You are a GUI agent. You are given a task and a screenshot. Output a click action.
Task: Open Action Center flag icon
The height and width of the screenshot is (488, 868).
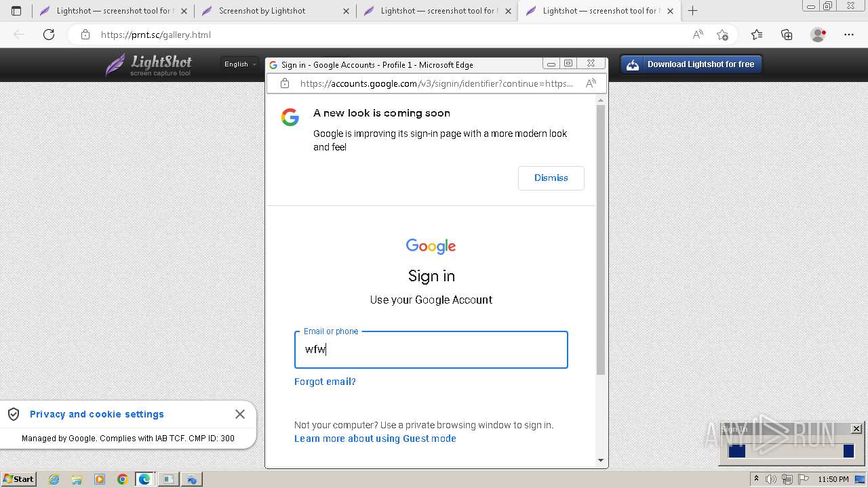[804, 479]
